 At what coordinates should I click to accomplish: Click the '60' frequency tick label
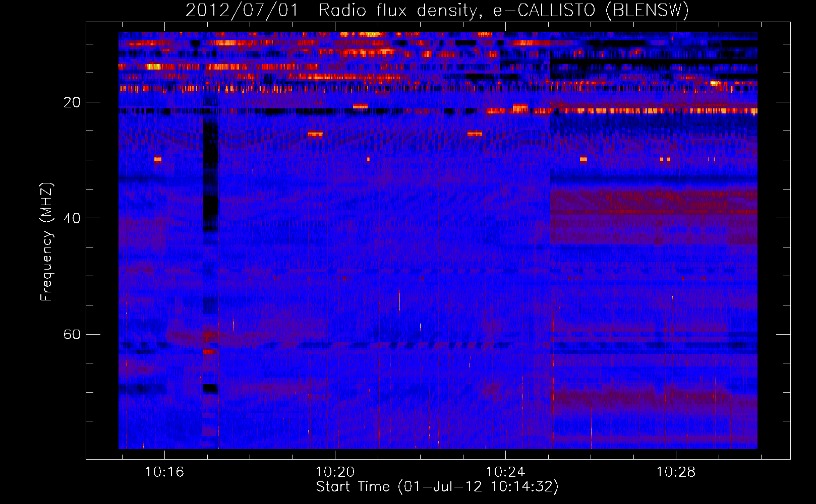tap(72, 335)
